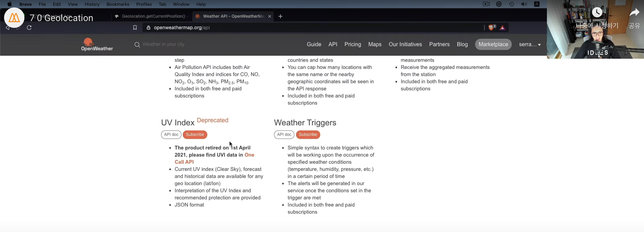644x232 pixels.
Task: Open input source A menu bar icon
Action: (x=537, y=4)
